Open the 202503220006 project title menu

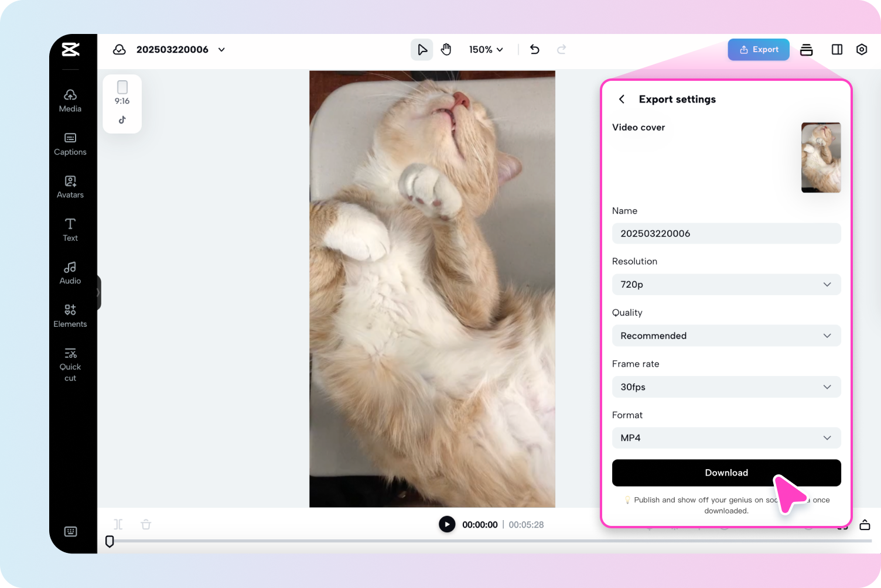[221, 49]
